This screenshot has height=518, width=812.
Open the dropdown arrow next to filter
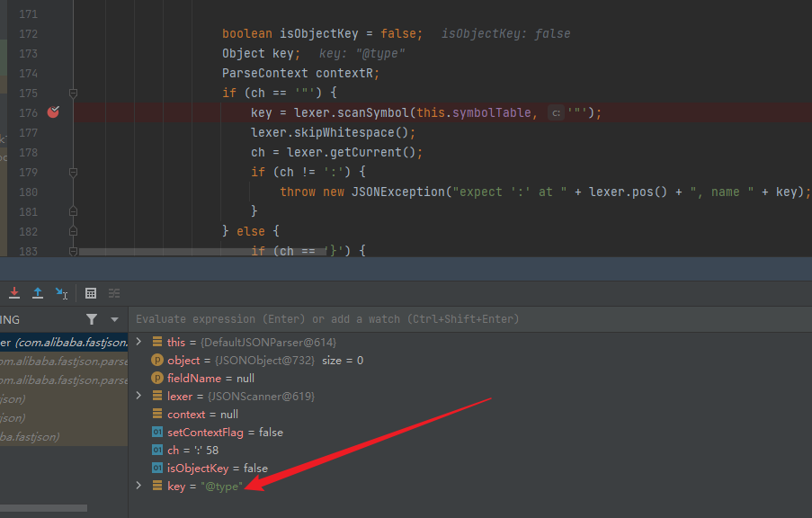[114, 319]
